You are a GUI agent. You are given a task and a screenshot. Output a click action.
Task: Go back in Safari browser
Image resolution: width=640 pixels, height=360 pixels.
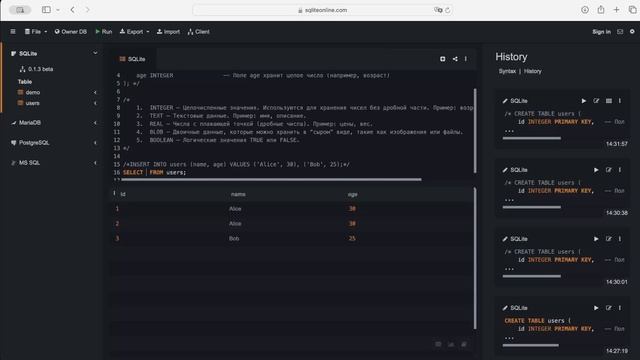(x=72, y=9)
